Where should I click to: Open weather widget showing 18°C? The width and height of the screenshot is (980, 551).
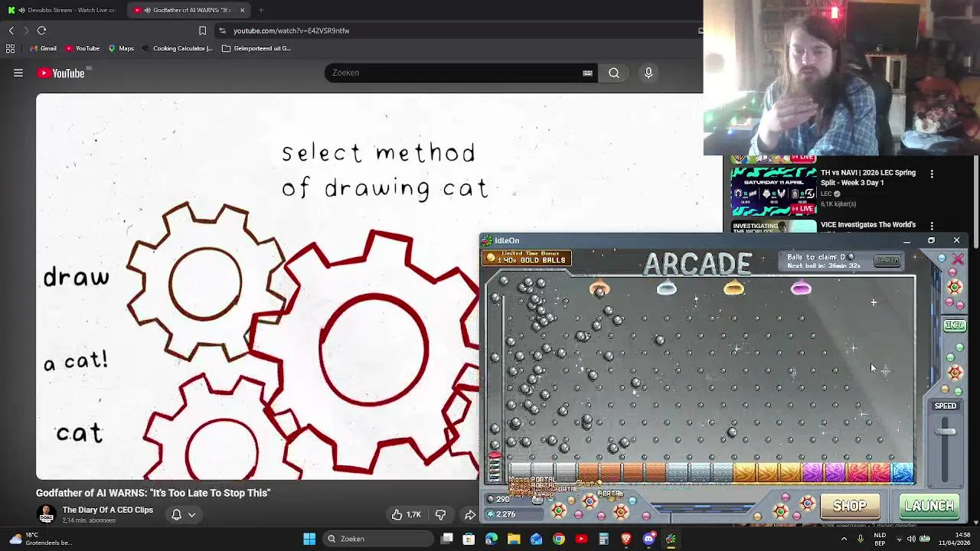pyautogui.click(x=41, y=539)
